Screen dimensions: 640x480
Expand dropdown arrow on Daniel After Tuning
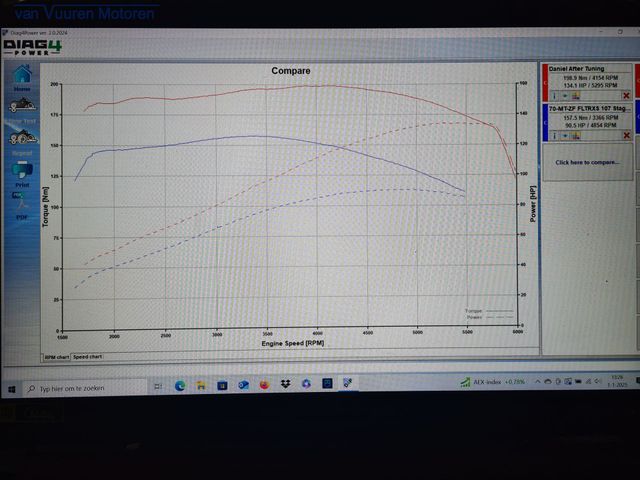point(563,95)
